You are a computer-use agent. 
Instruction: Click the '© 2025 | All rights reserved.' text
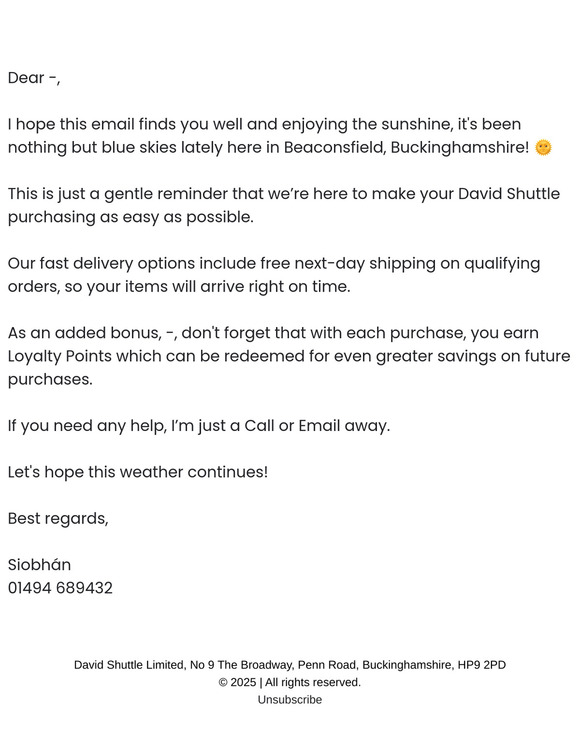click(290, 682)
